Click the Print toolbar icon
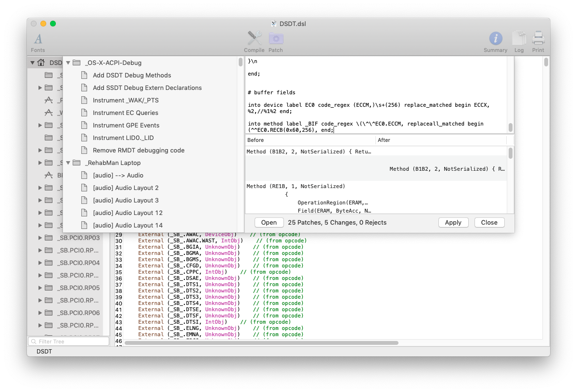 [x=538, y=38]
